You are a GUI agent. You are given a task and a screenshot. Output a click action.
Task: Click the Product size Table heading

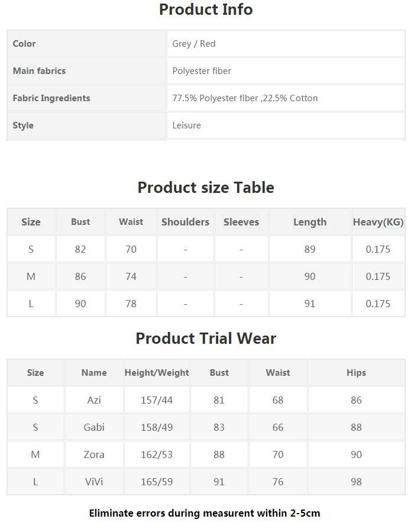click(x=206, y=188)
